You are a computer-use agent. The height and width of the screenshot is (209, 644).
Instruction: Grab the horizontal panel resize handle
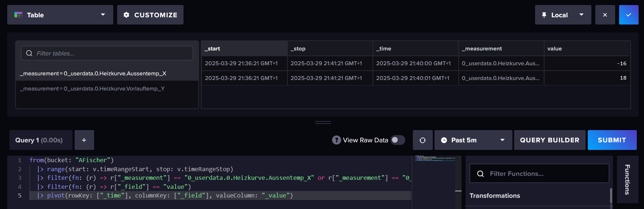[x=323, y=123]
